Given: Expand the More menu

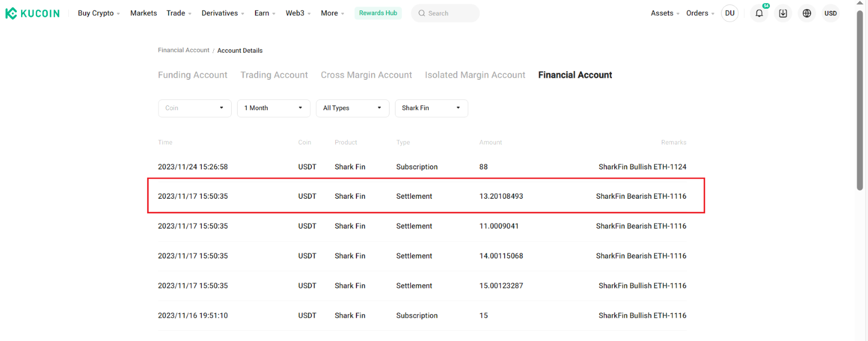Looking at the screenshot, I should tap(333, 14).
